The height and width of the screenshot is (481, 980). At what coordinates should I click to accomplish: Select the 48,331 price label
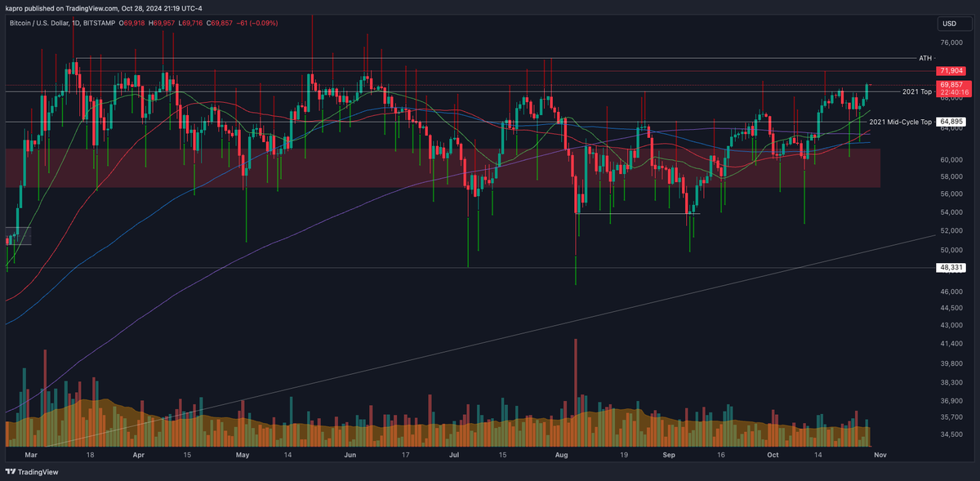[x=951, y=268]
